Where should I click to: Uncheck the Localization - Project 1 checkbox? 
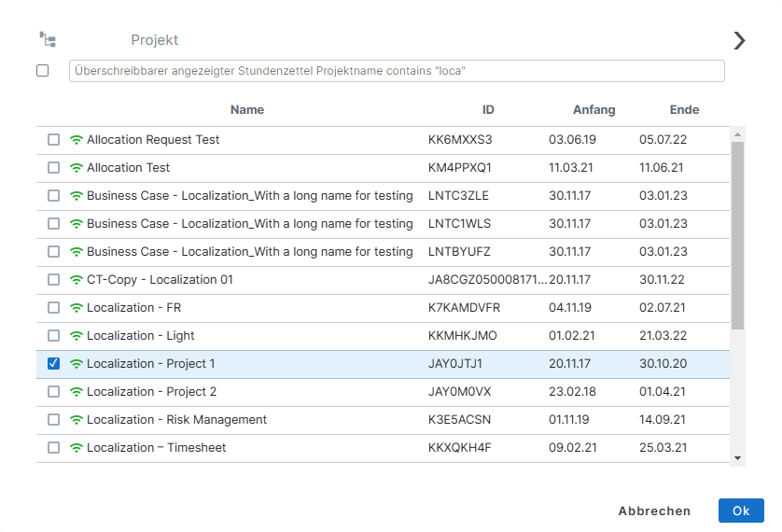(53, 364)
